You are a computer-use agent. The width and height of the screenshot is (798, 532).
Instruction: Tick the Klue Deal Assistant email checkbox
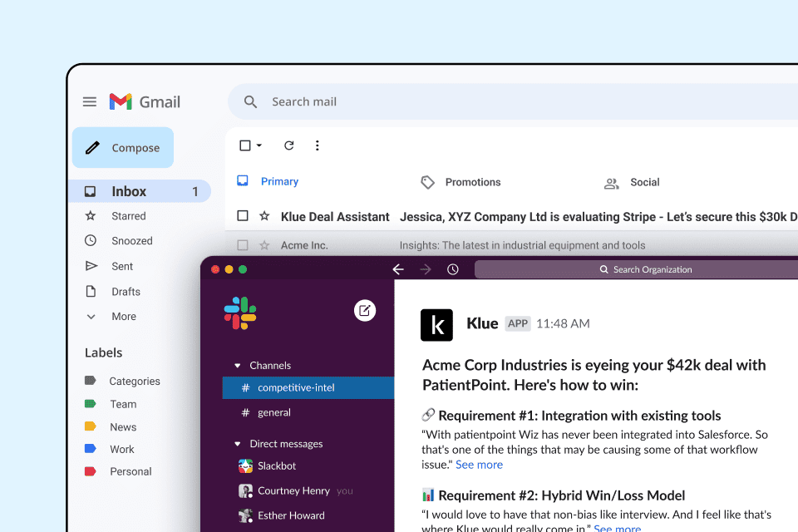tap(243, 216)
